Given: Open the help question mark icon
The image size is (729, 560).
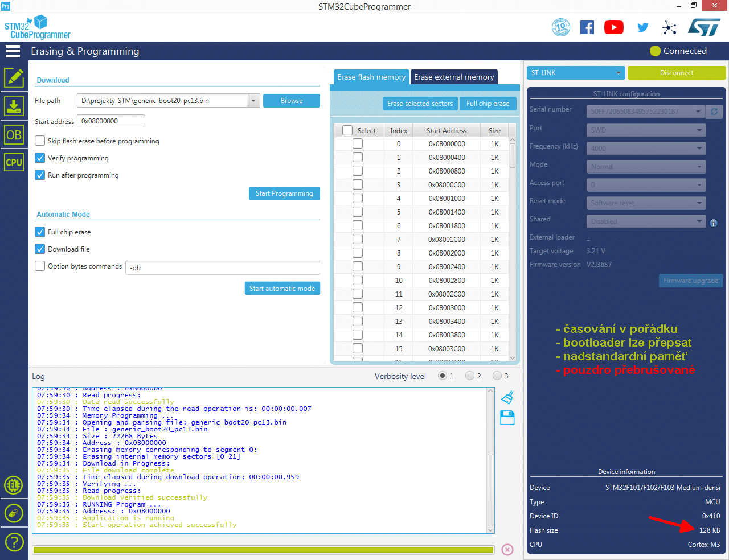Looking at the screenshot, I should point(14,542).
